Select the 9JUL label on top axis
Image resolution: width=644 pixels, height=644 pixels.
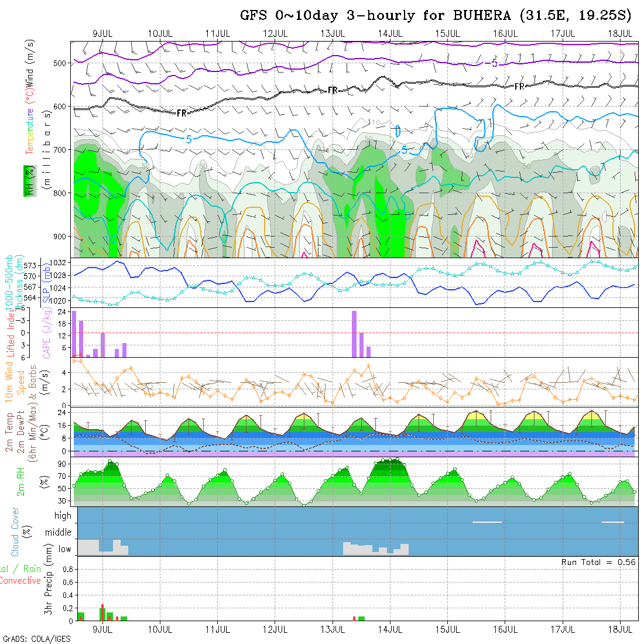coord(103,33)
